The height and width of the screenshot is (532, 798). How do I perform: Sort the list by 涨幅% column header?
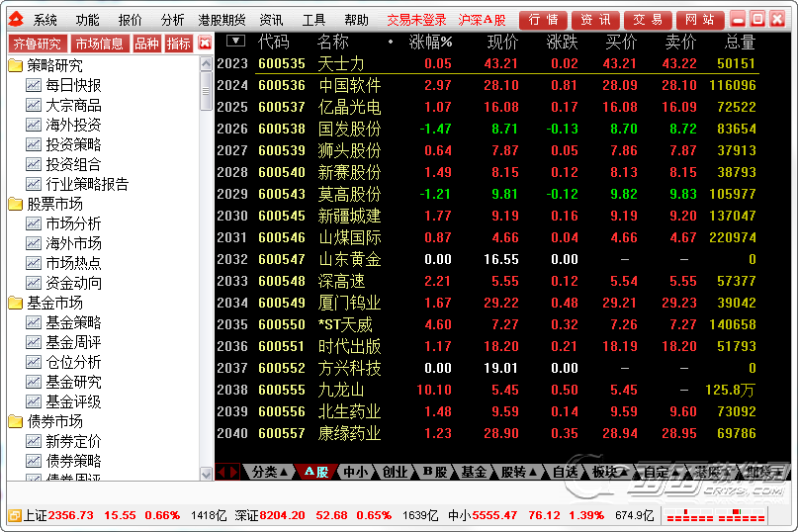[430, 42]
